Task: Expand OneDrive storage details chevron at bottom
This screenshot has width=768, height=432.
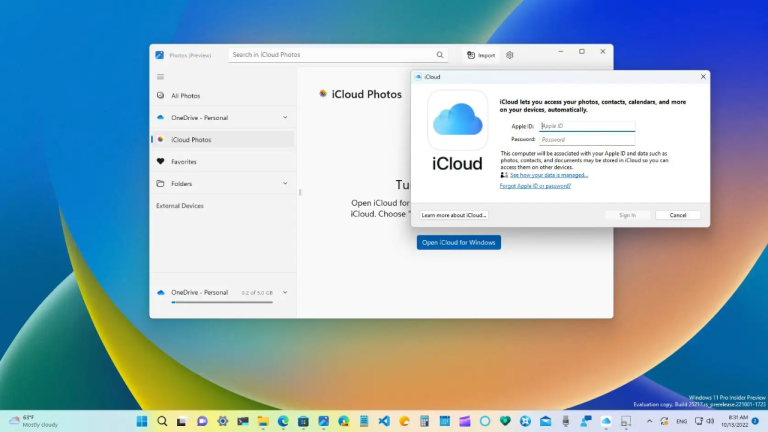Action: coord(285,292)
